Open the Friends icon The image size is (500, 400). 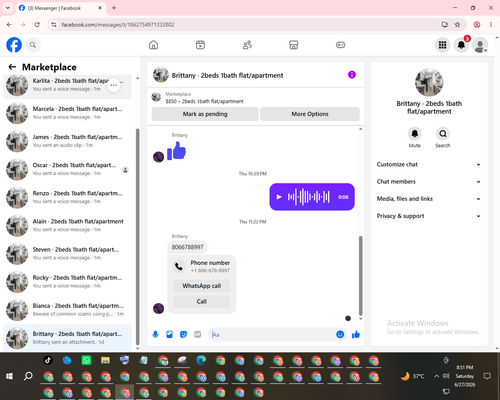(247, 45)
